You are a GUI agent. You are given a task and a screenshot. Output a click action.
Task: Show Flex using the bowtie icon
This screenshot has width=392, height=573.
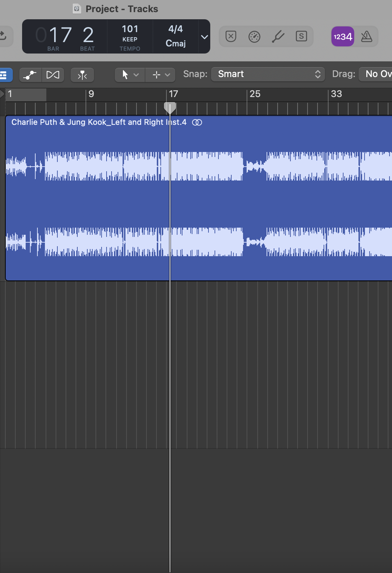point(53,75)
